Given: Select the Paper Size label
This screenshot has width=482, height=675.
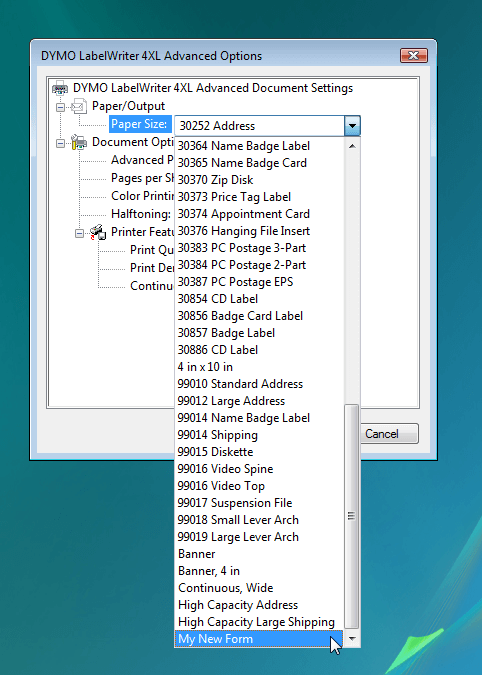Looking at the screenshot, I should pos(139,124).
